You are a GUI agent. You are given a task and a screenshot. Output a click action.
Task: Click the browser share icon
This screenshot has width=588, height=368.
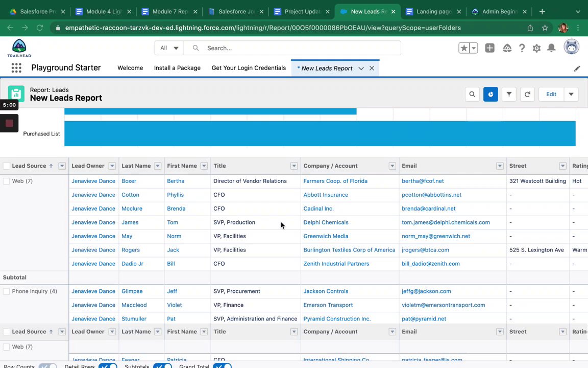(530, 28)
